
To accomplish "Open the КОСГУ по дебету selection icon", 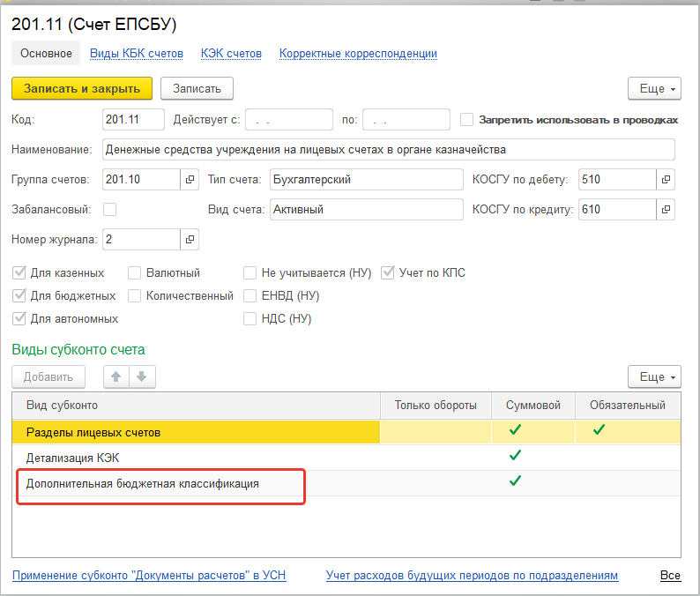I will click(x=666, y=180).
